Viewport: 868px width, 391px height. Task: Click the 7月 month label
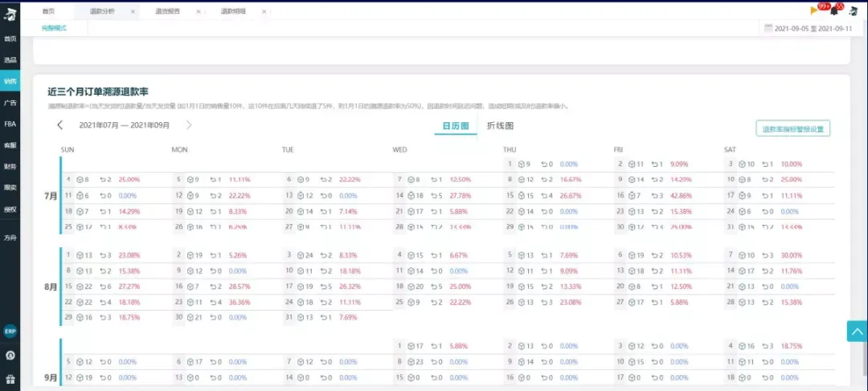51,196
